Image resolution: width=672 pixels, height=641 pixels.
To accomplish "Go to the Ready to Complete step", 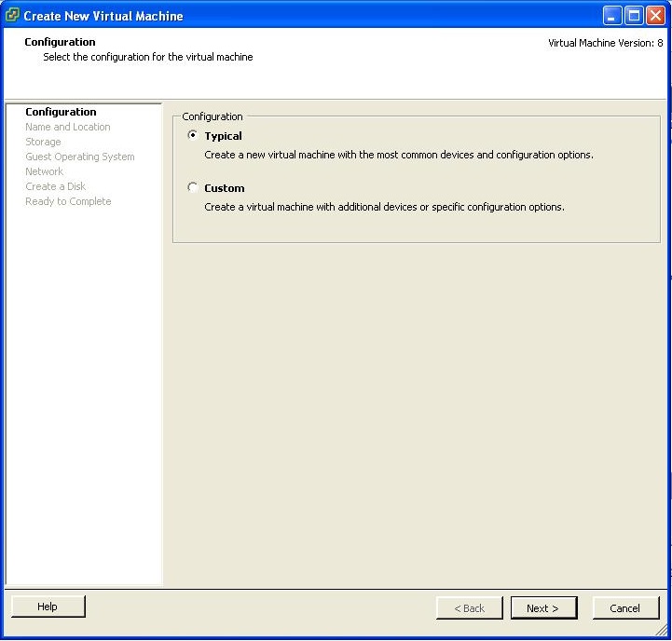I will click(68, 201).
